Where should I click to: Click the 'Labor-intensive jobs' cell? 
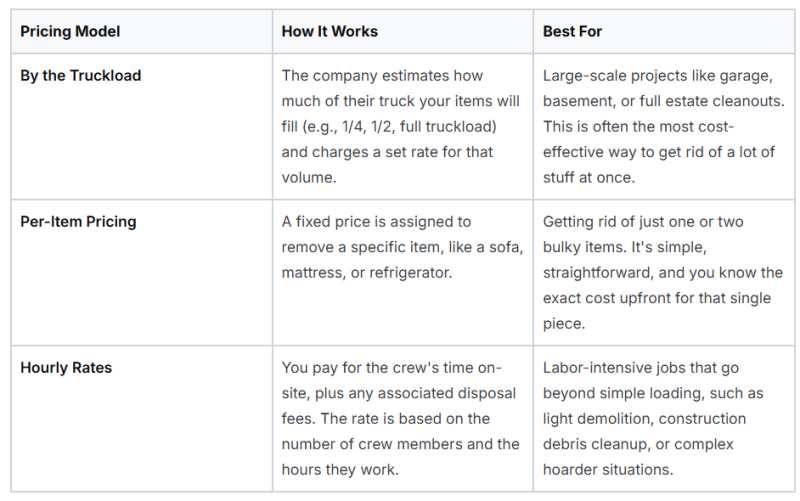664,419
